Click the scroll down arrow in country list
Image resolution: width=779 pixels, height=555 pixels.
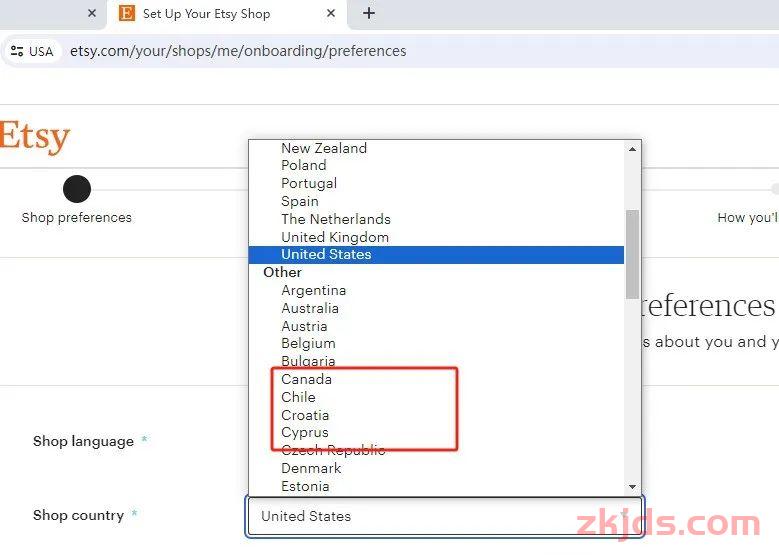632,486
